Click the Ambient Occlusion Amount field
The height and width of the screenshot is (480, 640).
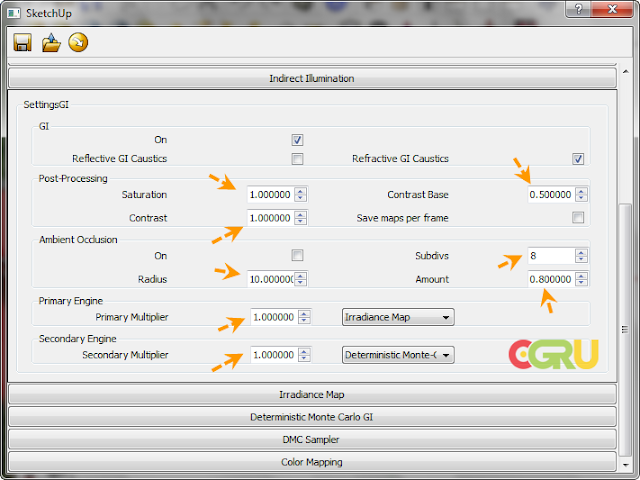(x=551, y=279)
